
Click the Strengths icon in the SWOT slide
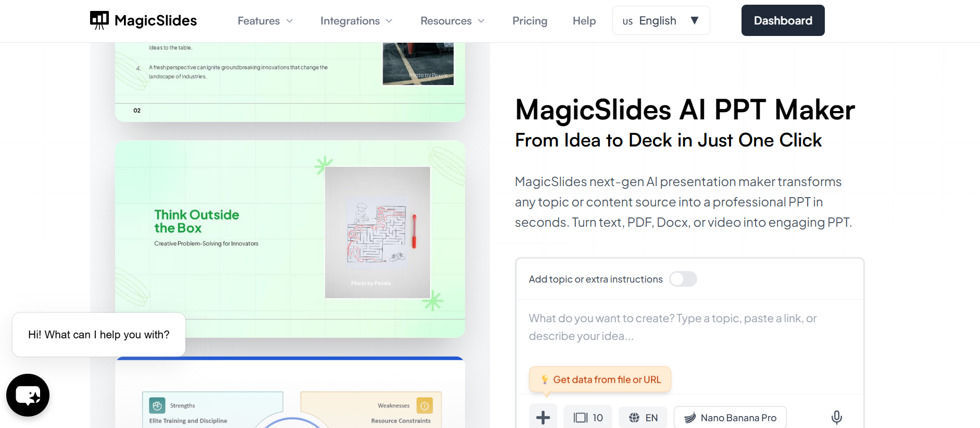coord(157,406)
